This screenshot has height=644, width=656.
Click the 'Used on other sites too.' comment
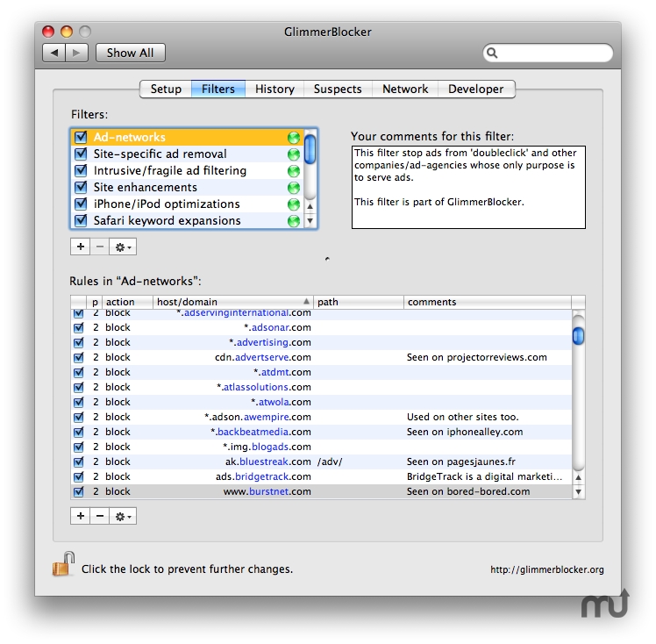click(463, 417)
